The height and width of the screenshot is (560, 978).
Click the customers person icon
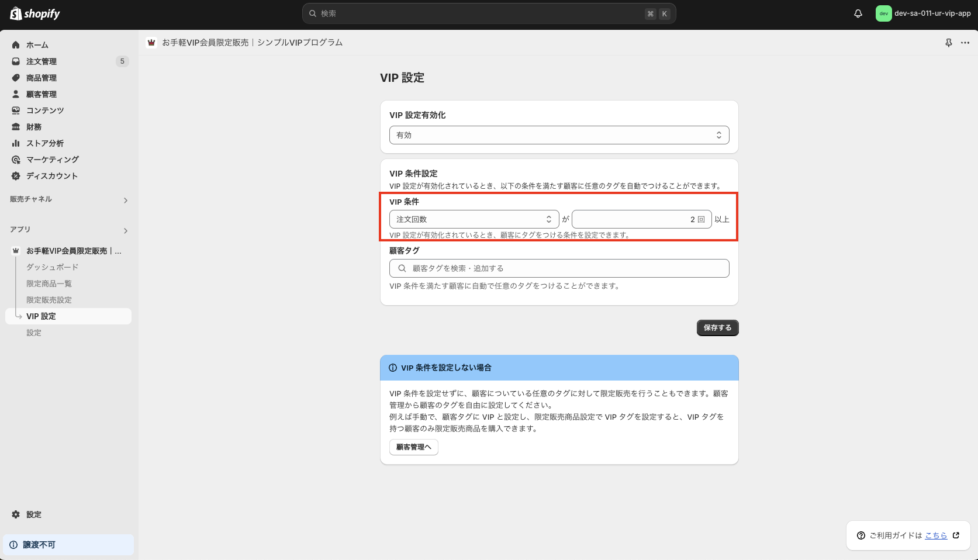(x=16, y=94)
